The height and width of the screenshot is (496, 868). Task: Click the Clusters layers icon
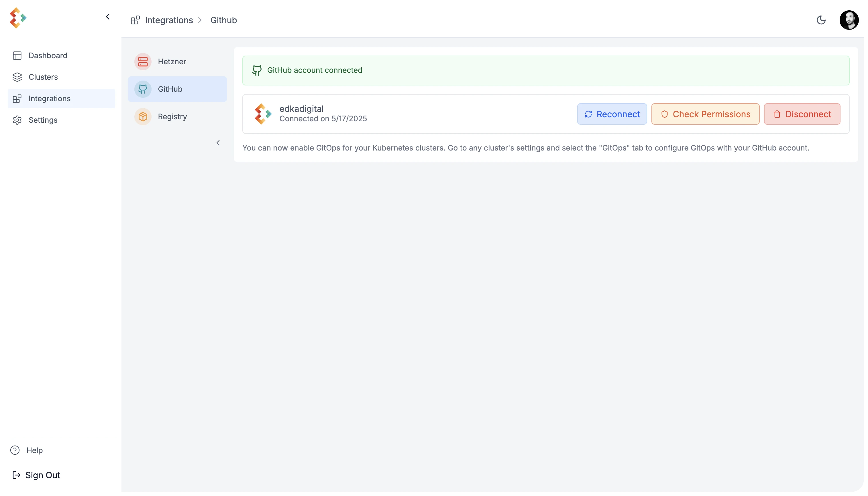[17, 77]
